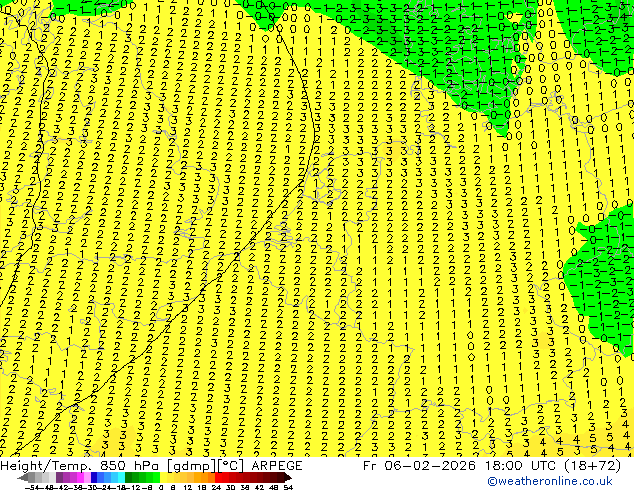Click the blue color legend segment
634x490 pixels.
[108, 477]
